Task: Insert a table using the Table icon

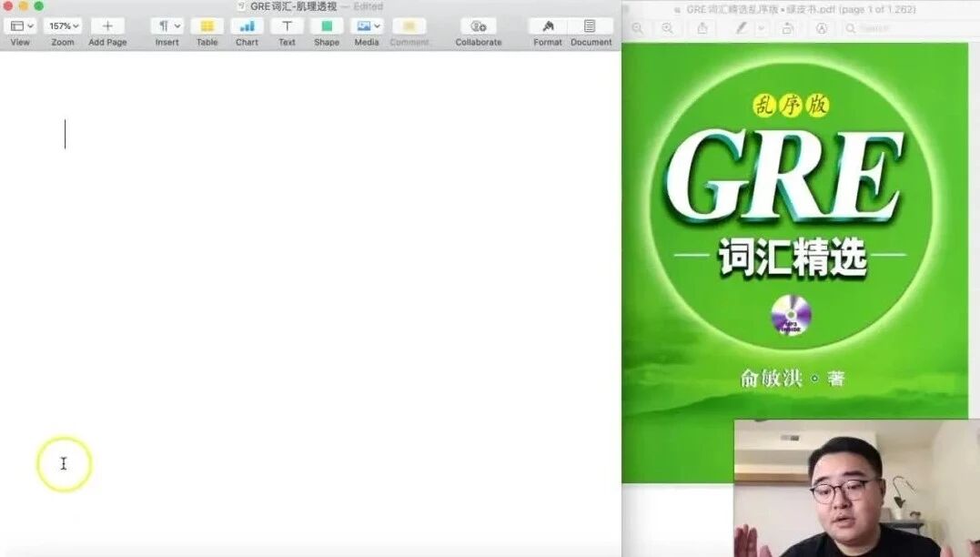Action: pyautogui.click(x=207, y=26)
